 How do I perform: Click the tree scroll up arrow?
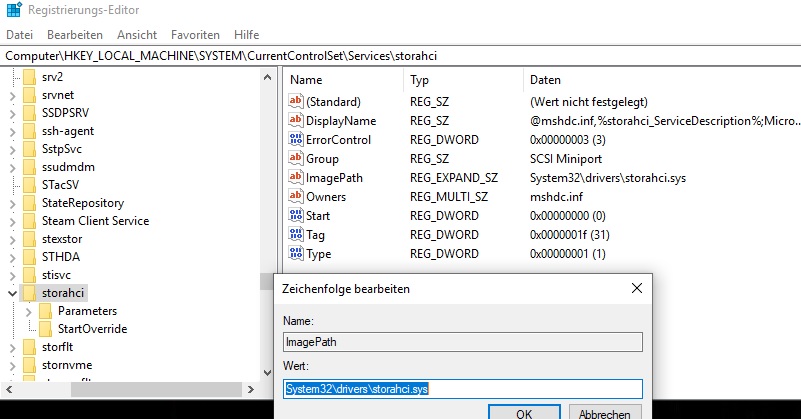point(267,77)
